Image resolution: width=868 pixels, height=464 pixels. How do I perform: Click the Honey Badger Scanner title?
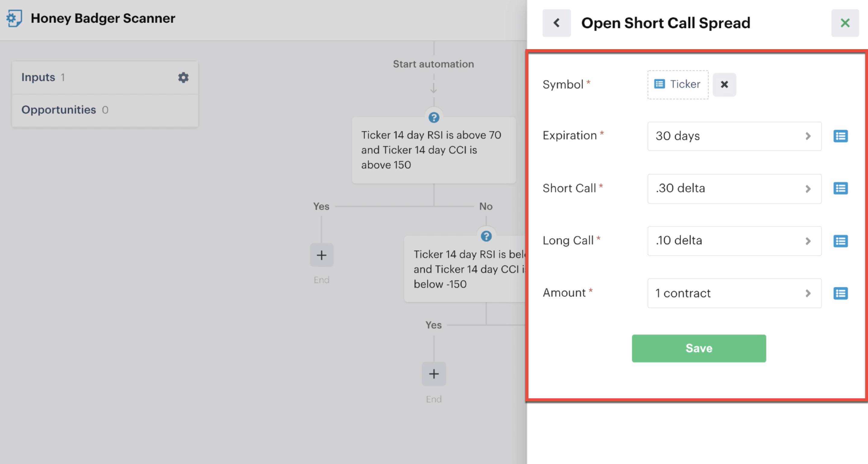(103, 18)
